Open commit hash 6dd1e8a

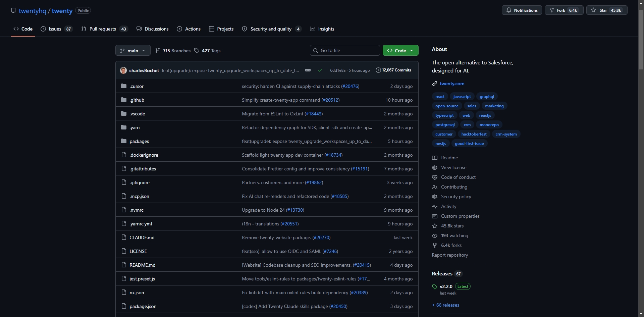338,70
